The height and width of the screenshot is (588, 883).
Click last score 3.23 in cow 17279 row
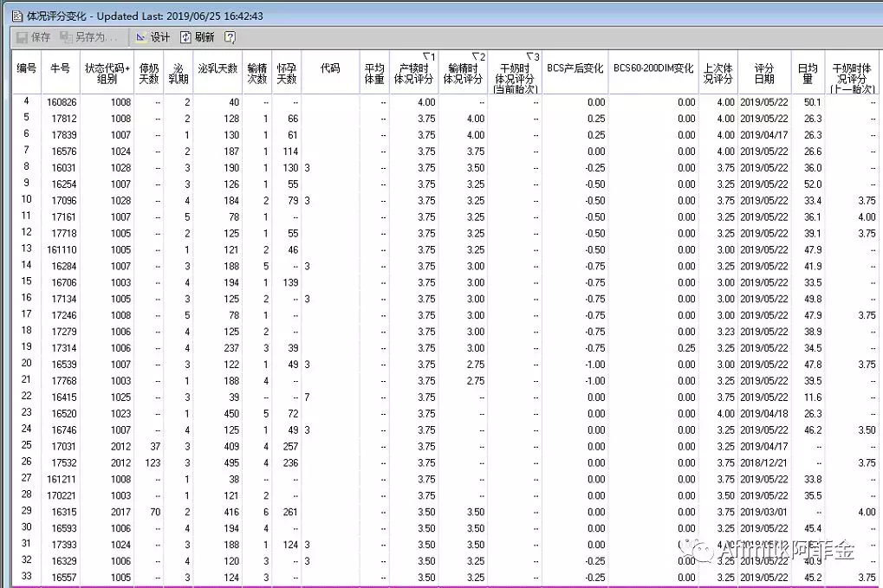pos(726,332)
